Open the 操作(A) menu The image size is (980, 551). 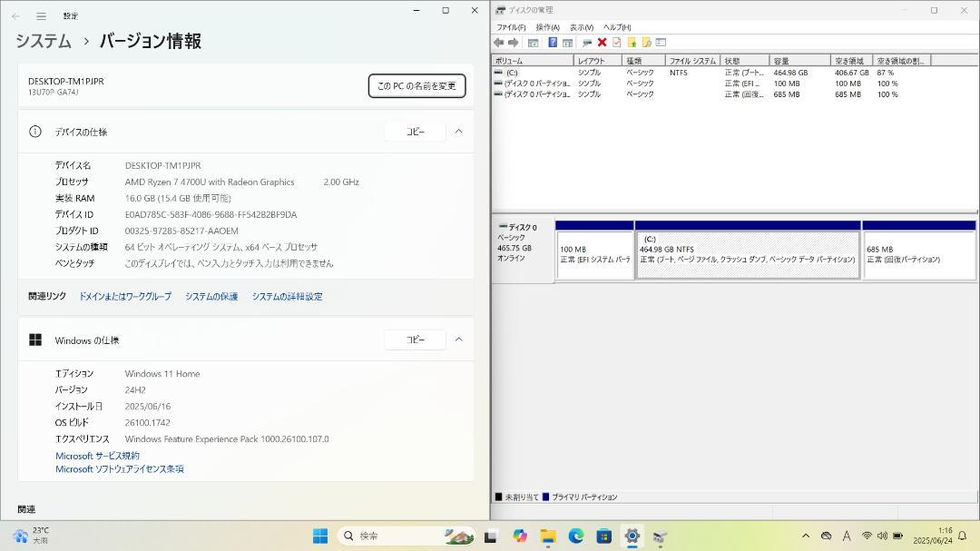tap(547, 27)
